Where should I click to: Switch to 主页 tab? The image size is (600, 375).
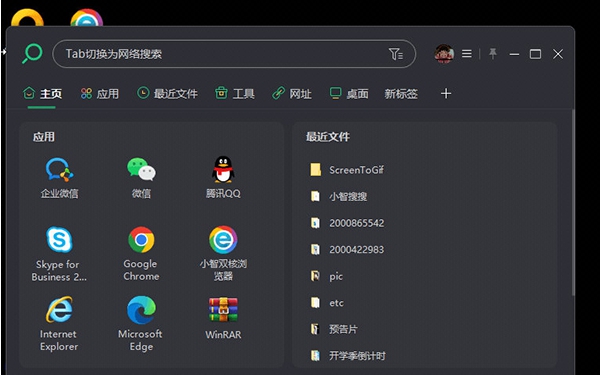pyautogui.click(x=42, y=93)
